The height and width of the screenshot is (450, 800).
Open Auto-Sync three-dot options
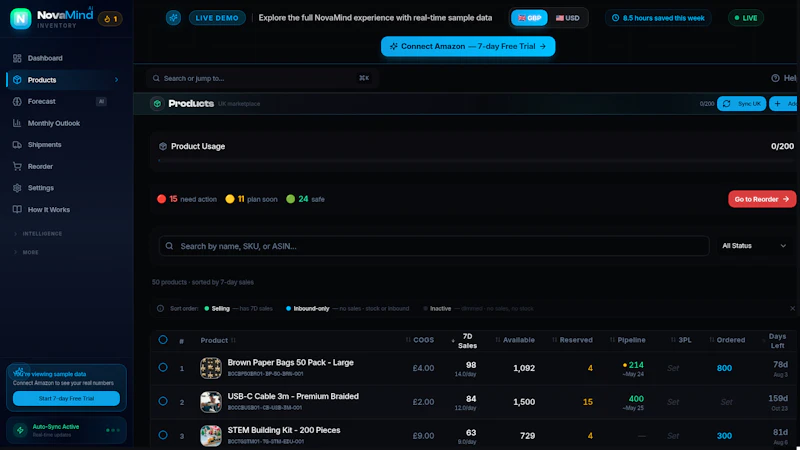click(x=113, y=430)
